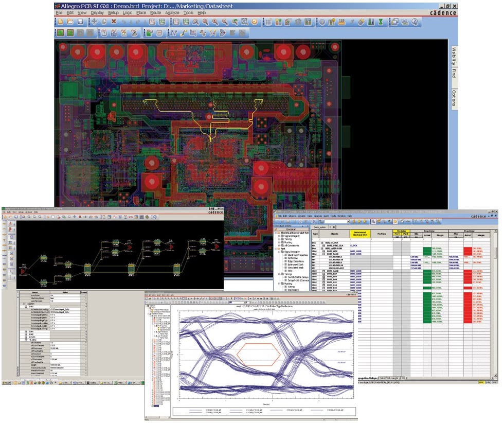
Task: Expand the DDR2_CAS0 row
Action: point(323,271)
